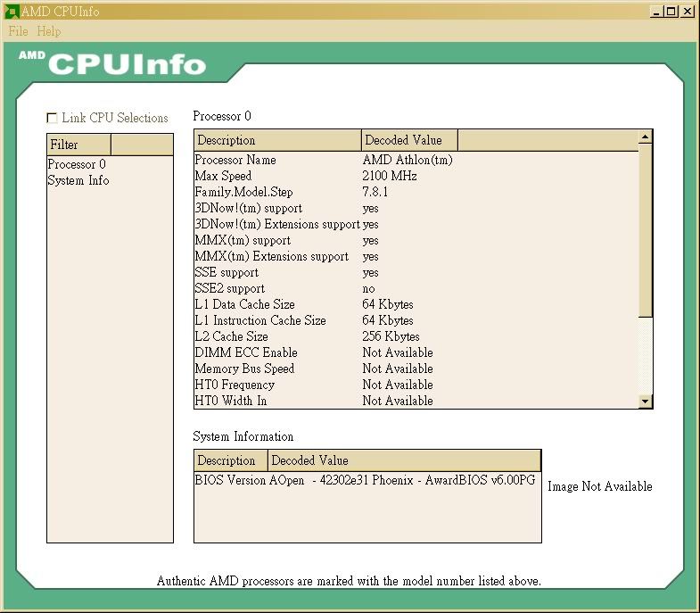Image resolution: width=700 pixels, height=613 pixels.
Task: Select System Info in filter list
Action: [x=78, y=180]
